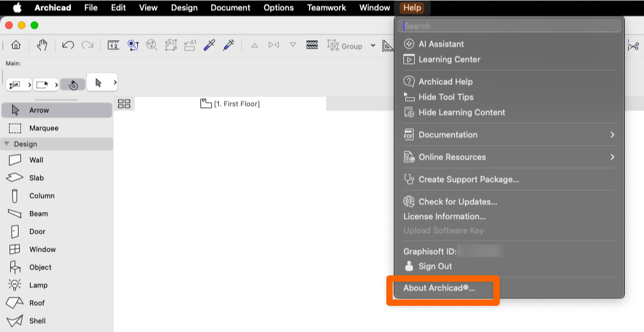Screen dimensions: 644x332
Task: Click the mirror triangles toolbar icon
Action: 274,45
